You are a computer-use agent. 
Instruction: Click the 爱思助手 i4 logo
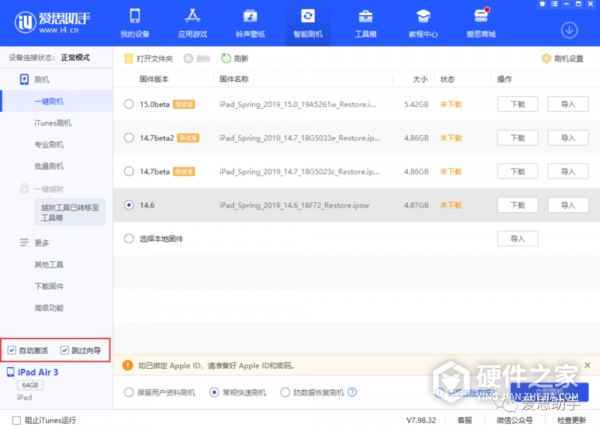tap(52, 22)
